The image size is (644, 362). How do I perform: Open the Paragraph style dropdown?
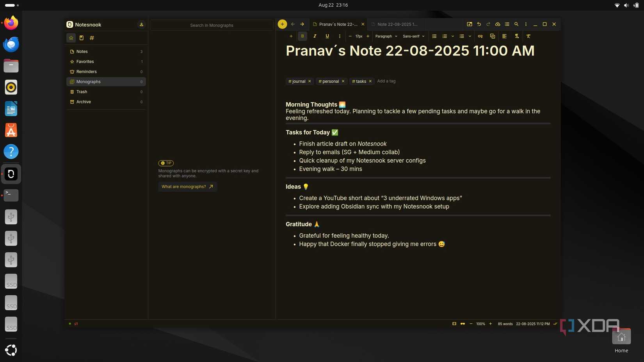(x=386, y=36)
